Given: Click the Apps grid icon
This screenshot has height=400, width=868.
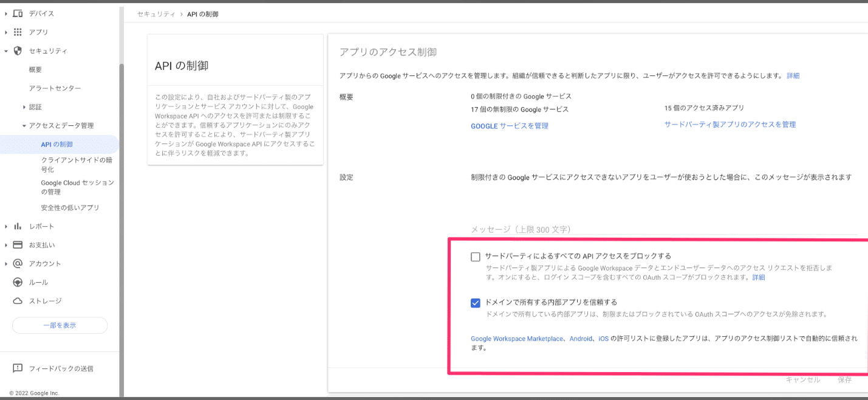Looking at the screenshot, I should click(x=18, y=32).
